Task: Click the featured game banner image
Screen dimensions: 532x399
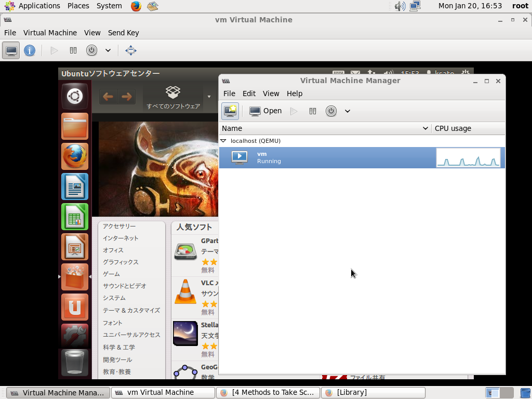Action: click(158, 169)
